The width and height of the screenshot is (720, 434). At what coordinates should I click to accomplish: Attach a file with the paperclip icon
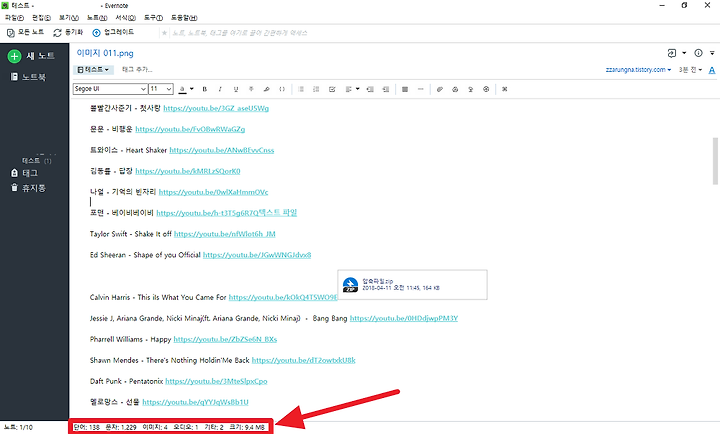(x=439, y=89)
